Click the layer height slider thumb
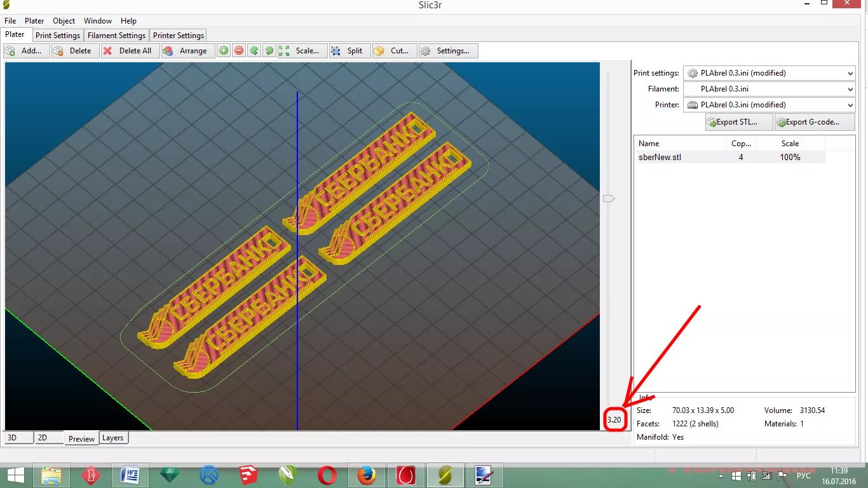868x488 pixels. tap(609, 199)
